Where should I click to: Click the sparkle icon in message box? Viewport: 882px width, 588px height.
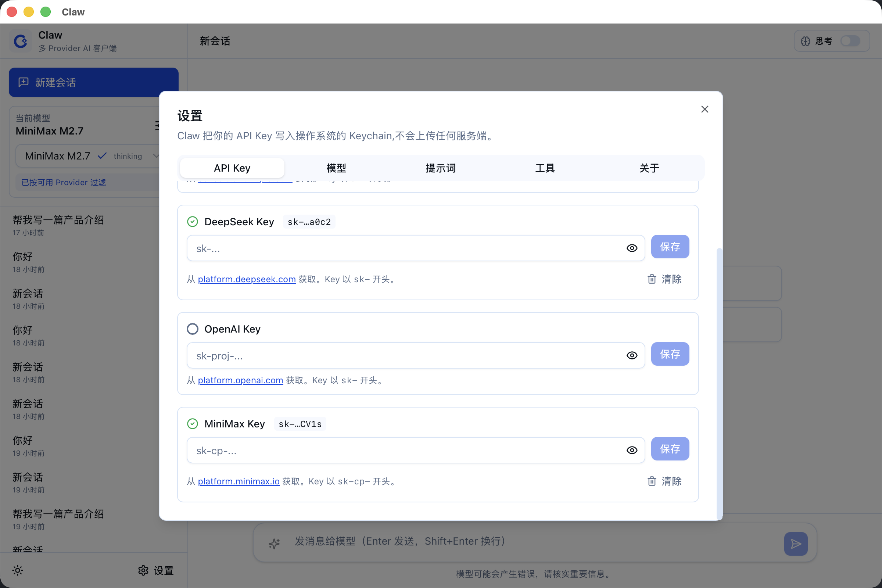274,544
